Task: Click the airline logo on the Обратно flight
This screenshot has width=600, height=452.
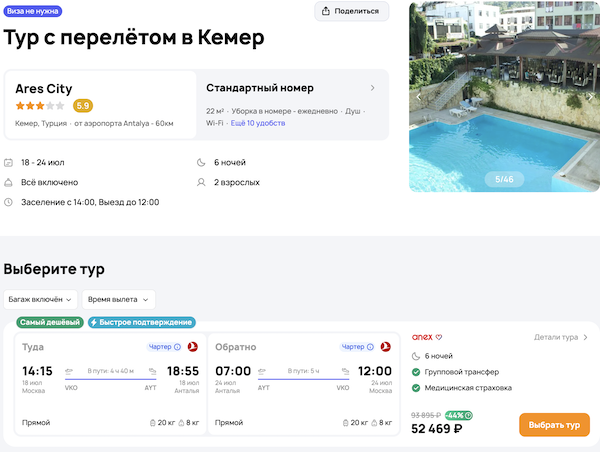Action: [386, 347]
